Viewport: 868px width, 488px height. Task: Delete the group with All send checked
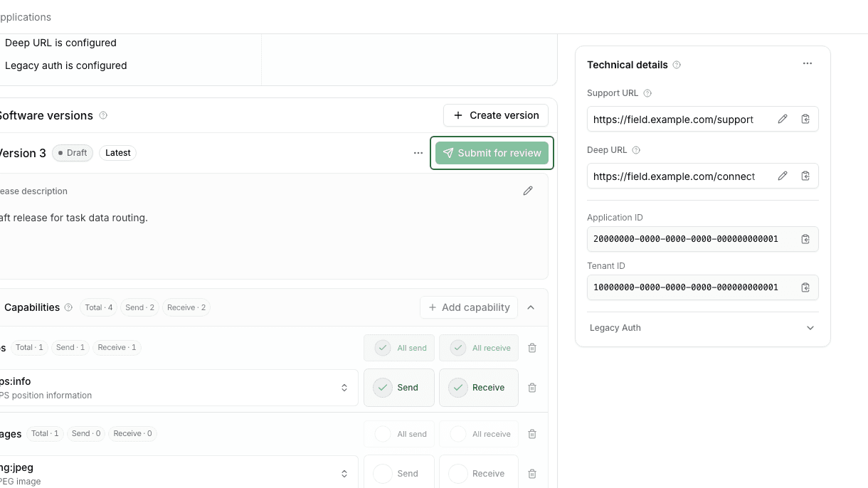(532, 348)
